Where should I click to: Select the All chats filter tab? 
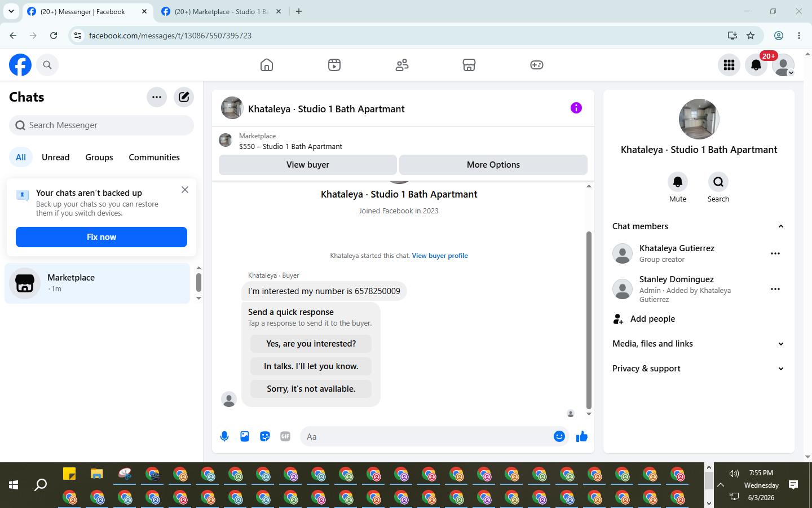point(21,157)
